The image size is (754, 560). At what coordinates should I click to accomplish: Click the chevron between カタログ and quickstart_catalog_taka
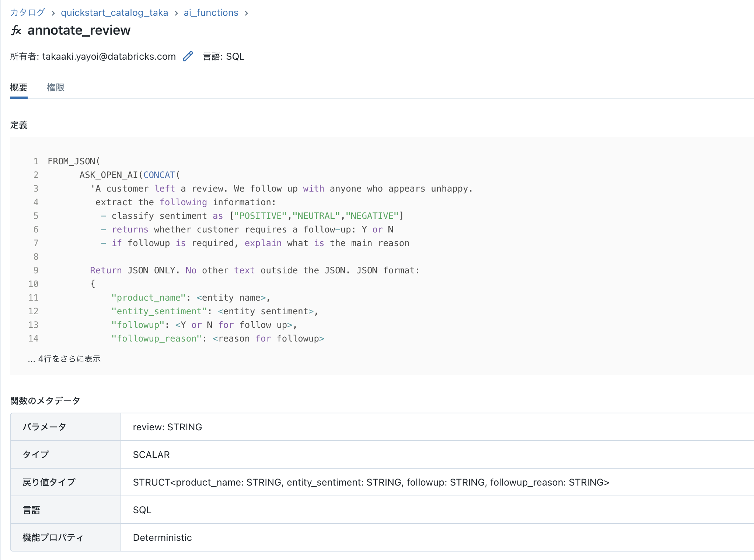54,13
